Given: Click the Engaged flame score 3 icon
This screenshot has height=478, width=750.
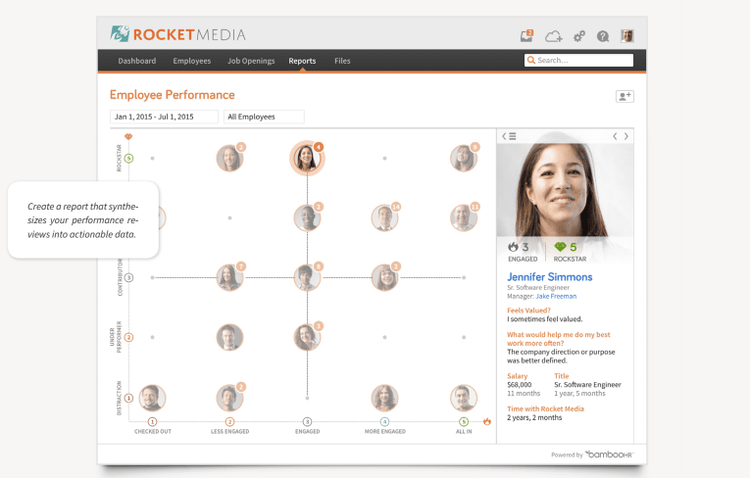Looking at the screenshot, I should click(x=513, y=247).
